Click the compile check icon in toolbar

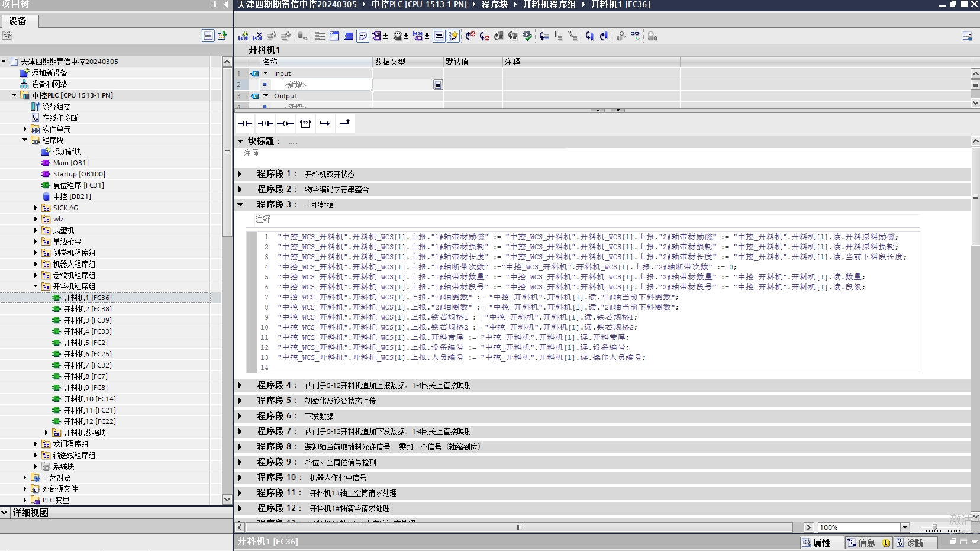point(527,36)
